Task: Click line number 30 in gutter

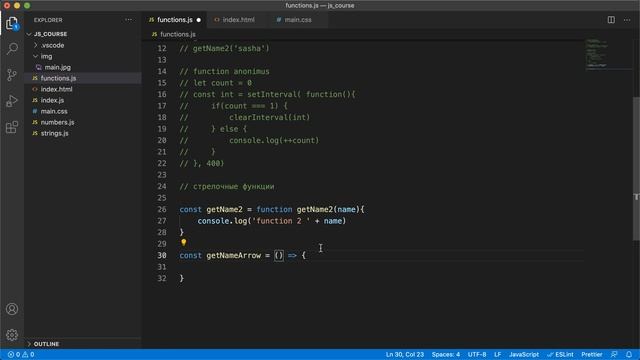Action: [162, 256]
